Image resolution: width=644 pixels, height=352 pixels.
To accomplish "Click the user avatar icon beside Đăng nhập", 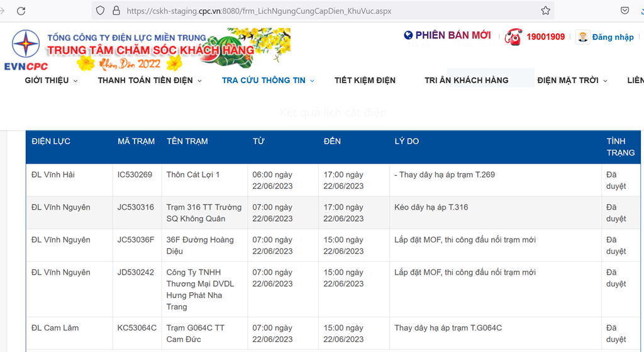I will click(x=583, y=37).
